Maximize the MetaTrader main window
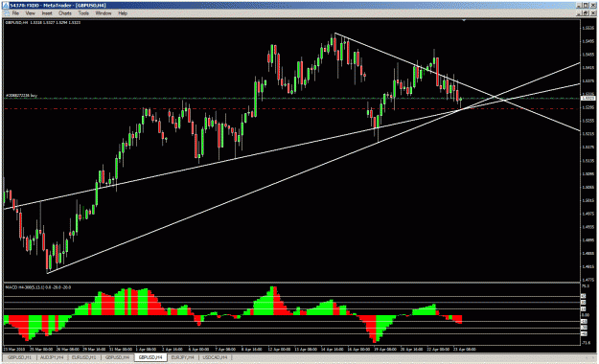599x364 pixels. click(586, 6)
